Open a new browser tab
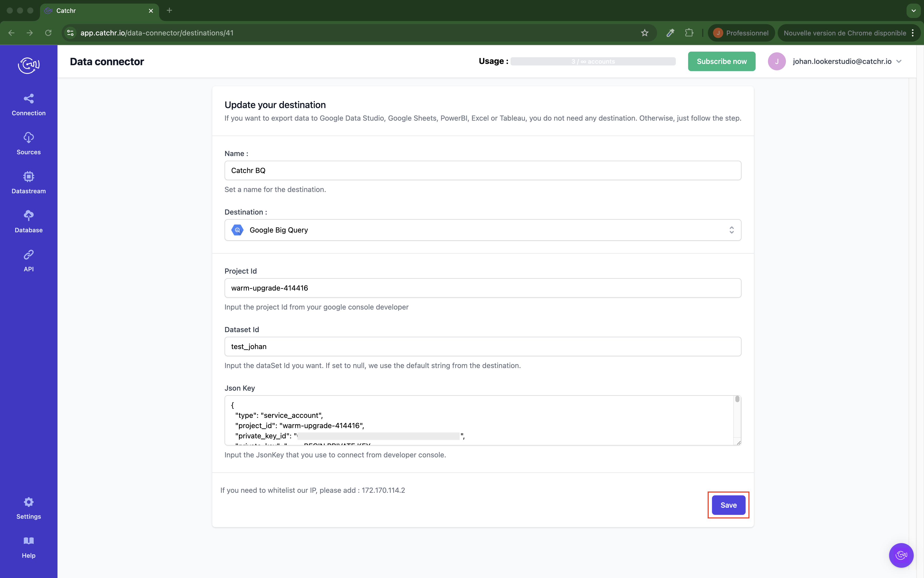Screen dimensions: 924x578 click(x=169, y=10)
